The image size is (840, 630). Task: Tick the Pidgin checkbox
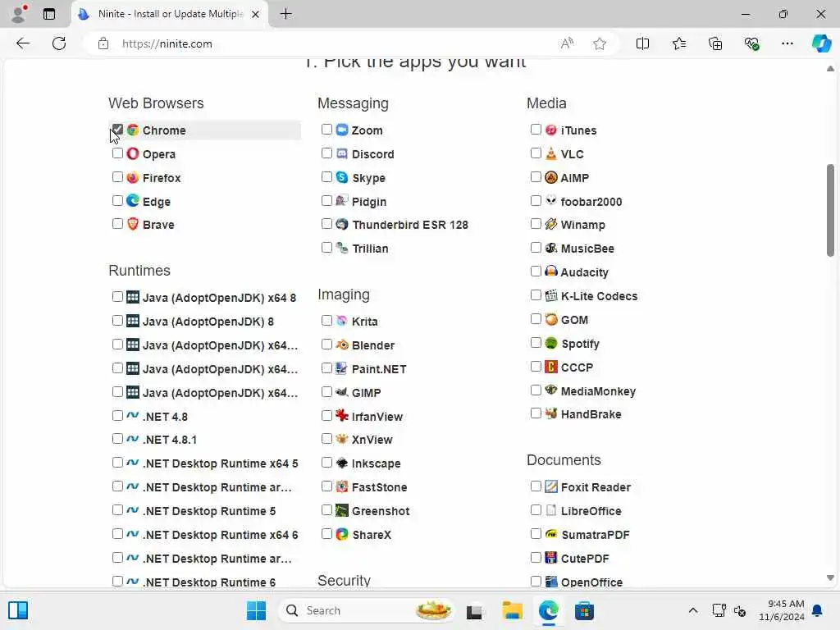point(326,201)
